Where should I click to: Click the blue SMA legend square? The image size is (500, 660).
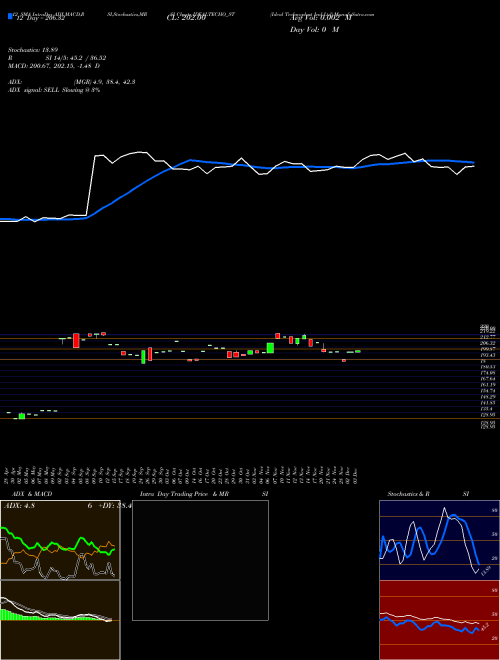10,16
